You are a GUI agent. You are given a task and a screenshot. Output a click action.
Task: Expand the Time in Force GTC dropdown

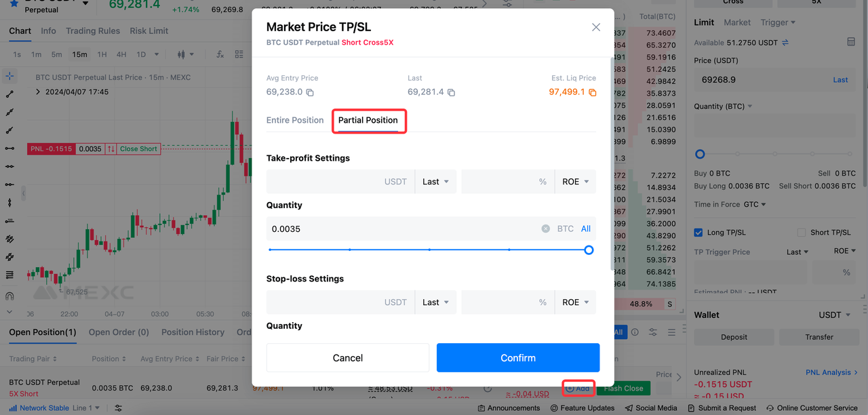[x=755, y=205]
